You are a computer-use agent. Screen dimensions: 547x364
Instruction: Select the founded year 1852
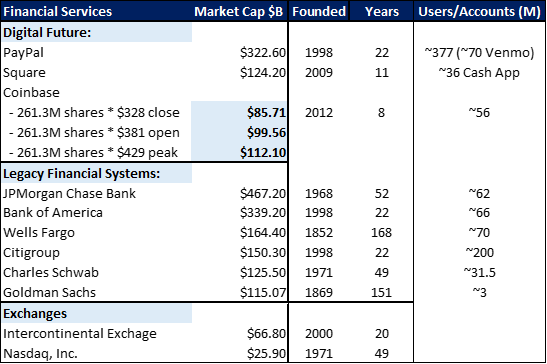click(319, 232)
